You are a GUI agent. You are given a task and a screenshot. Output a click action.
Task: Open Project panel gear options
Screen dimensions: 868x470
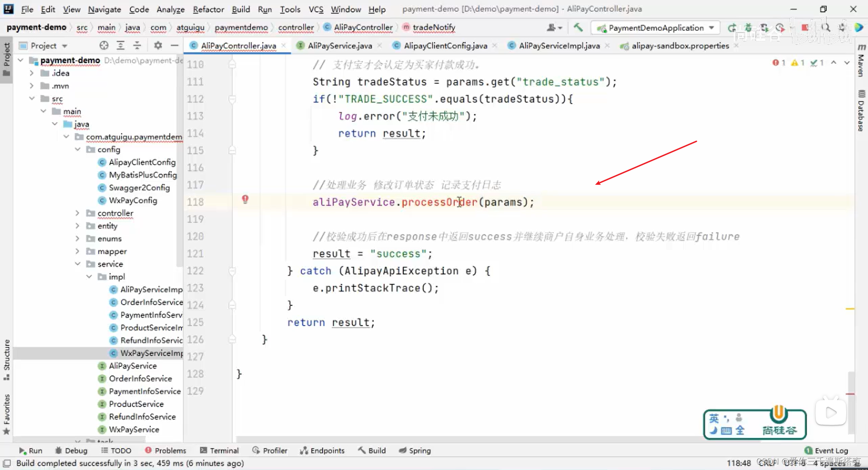[x=157, y=45]
